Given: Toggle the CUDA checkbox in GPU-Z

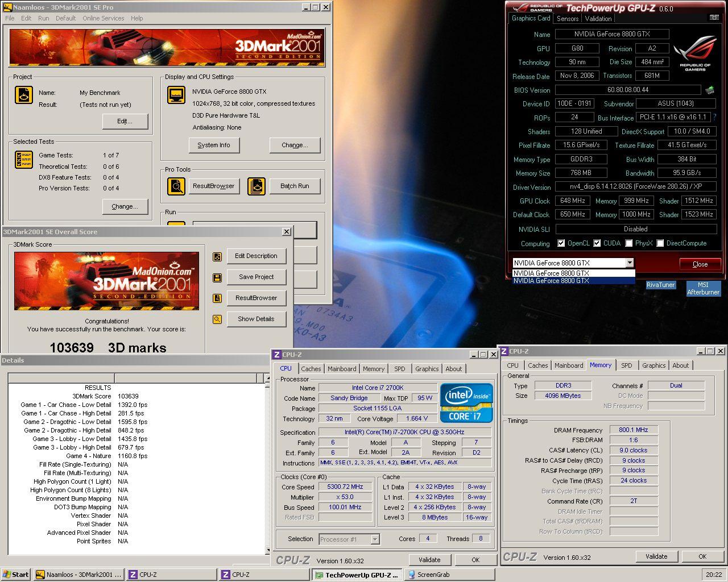Looking at the screenshot, I should click(x=597, y=243).
